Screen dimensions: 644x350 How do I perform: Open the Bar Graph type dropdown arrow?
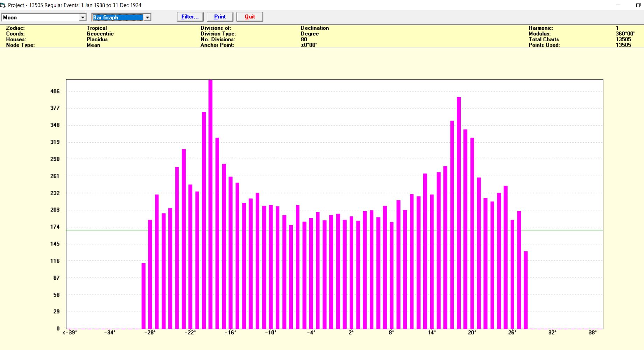pos(148,17)
